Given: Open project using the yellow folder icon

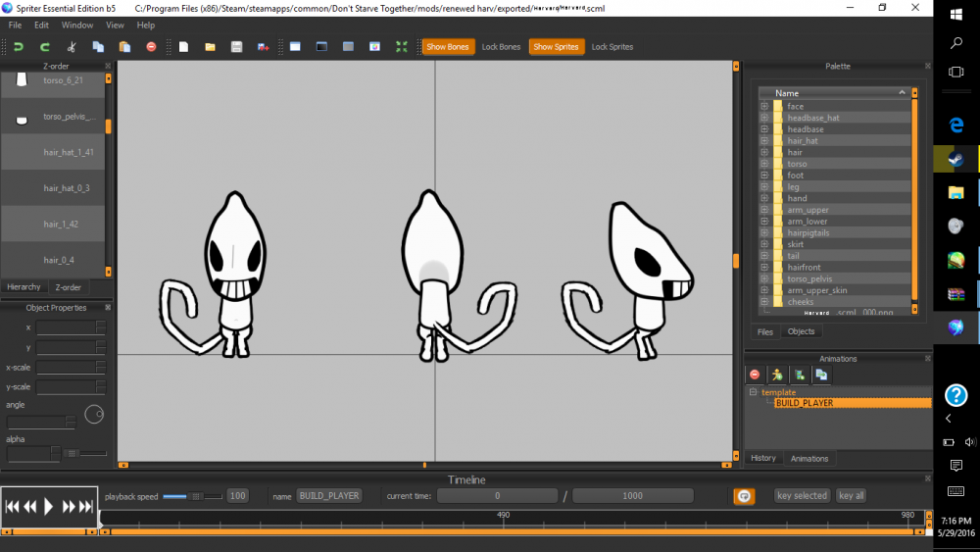Looking at the screenshot, I should click(x=210, y=47).
